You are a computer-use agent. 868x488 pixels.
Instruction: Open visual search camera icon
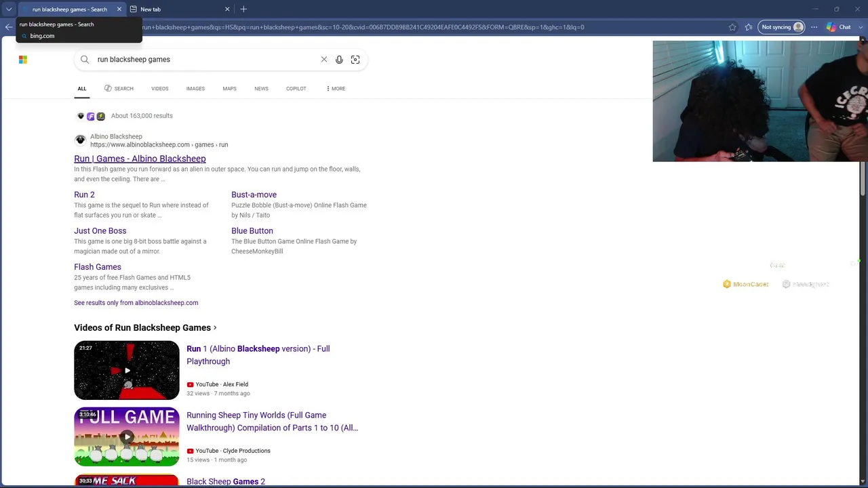[x=355, y=60]
